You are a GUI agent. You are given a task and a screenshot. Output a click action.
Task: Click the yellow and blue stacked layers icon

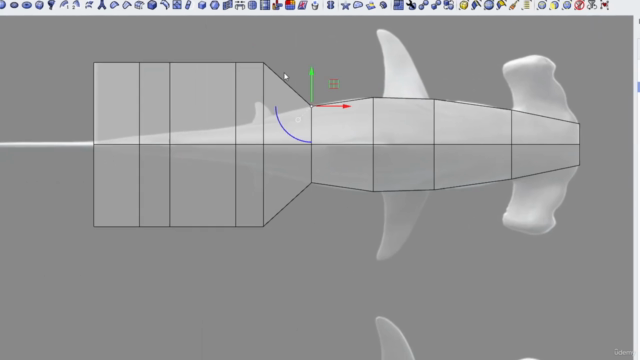click(x=371, y=5)
